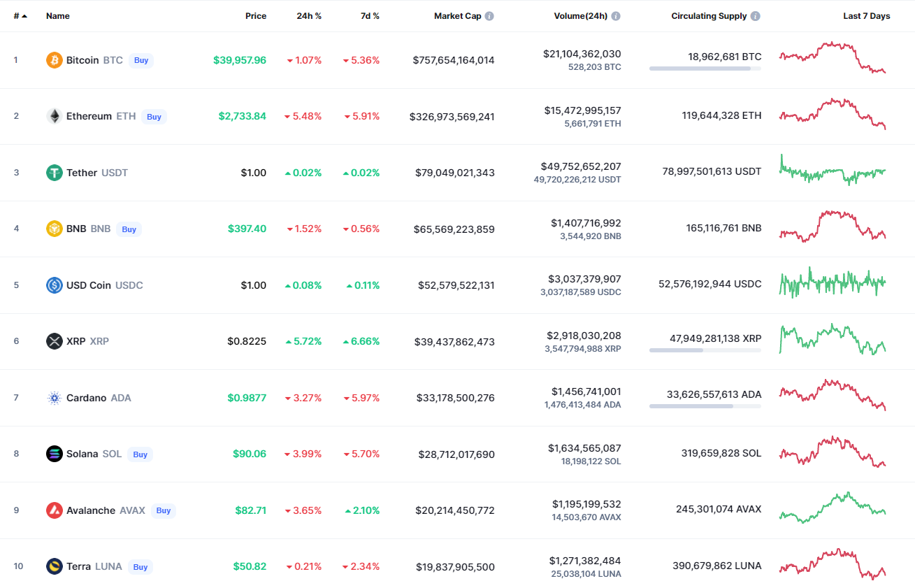The width and height of the screenshot is (915, 588).
Task: Click the Bitcoin circulating supply progress bar
Action: 705,69
